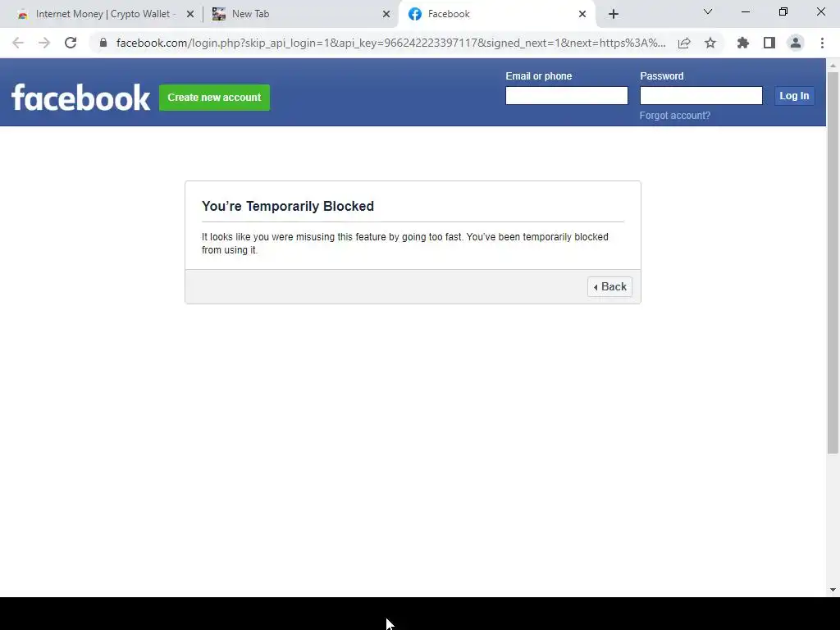The image size is (840, 630).
Task: Click "You're Temporarily Blocked" heading
Action: click(288, 206)
